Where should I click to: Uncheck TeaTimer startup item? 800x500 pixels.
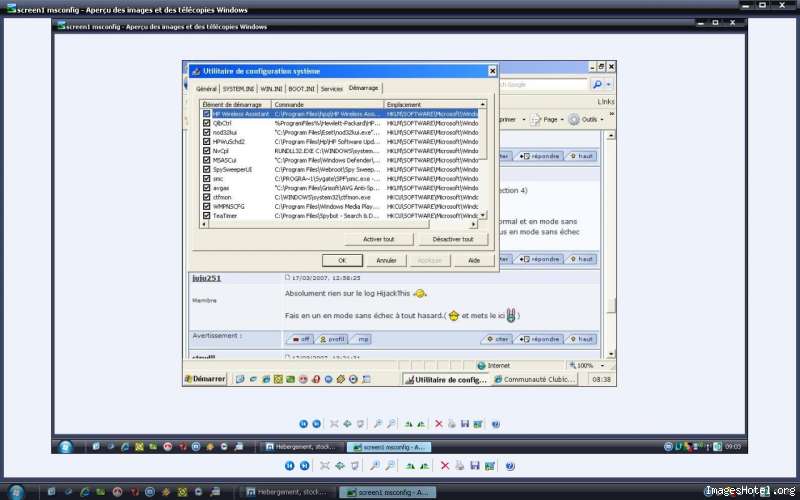(x=207, y=215)
